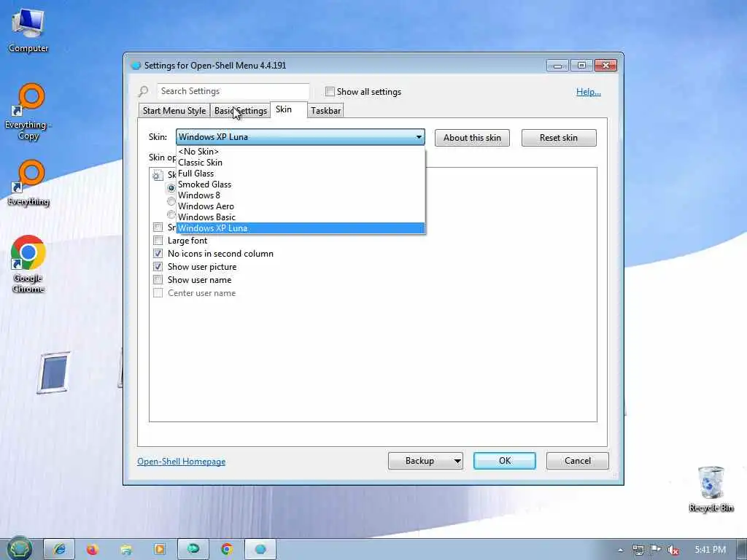Open Internet Explorer from the taskbar
747x560 pixels.
(x=59, y=549)
